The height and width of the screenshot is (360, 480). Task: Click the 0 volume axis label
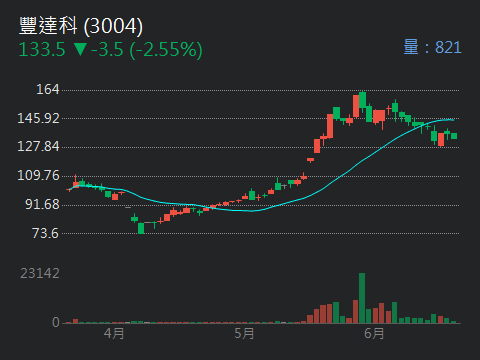(x=56, y=322)
